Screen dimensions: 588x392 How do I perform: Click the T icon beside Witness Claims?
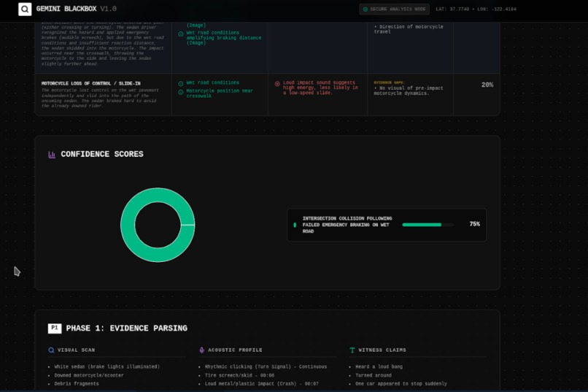(x=352, y=350)
